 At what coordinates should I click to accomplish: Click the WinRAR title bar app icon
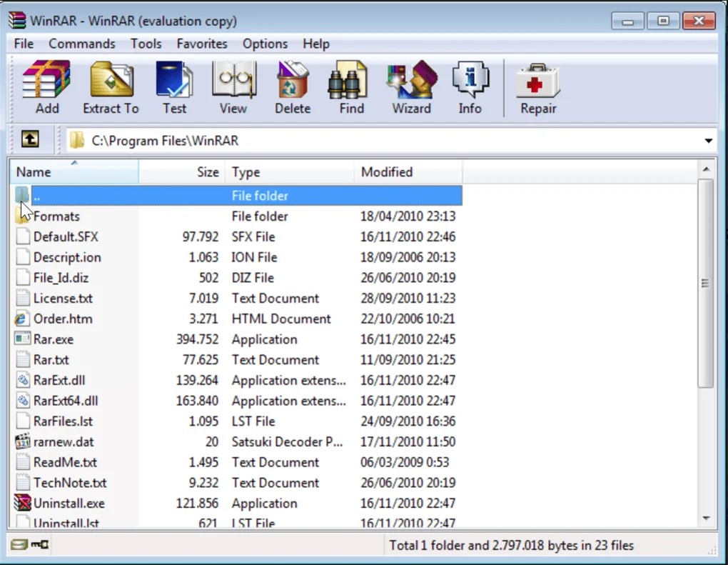pyautogui.click(x=18, y=21)
